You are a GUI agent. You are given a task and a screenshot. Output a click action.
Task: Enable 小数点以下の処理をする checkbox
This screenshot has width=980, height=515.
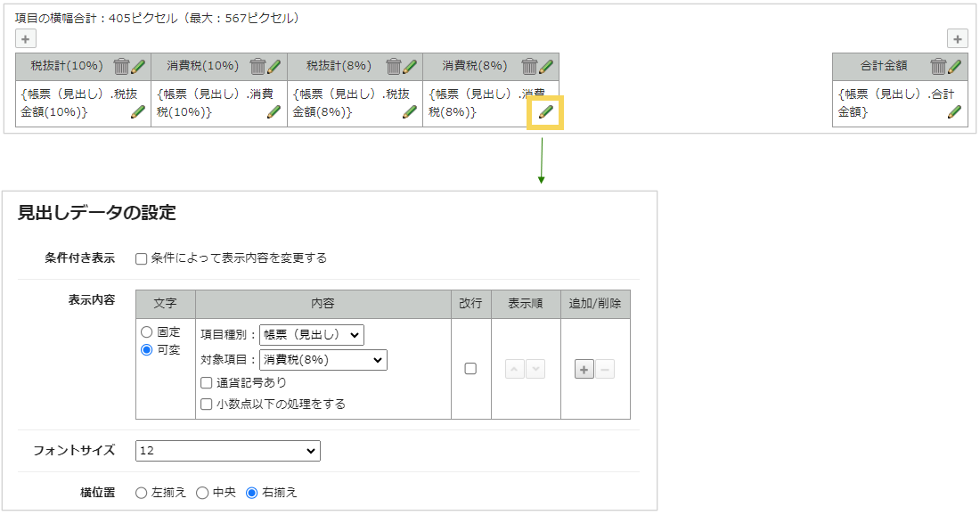pos(207,405)
